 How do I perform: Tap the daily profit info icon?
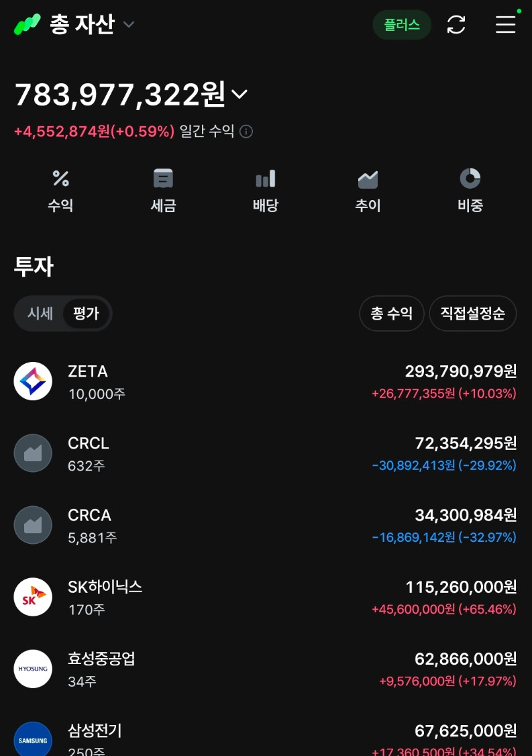coord(246,132)
